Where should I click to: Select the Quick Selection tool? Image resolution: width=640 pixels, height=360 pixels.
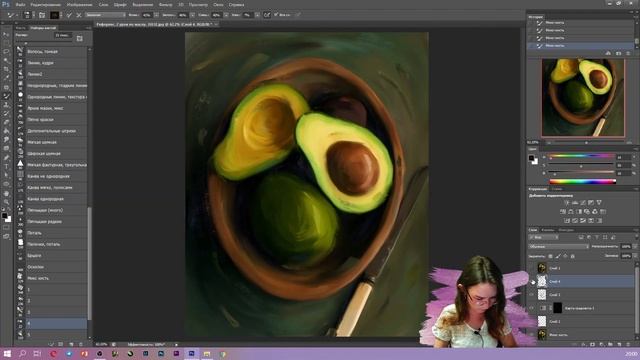[6, 60]
